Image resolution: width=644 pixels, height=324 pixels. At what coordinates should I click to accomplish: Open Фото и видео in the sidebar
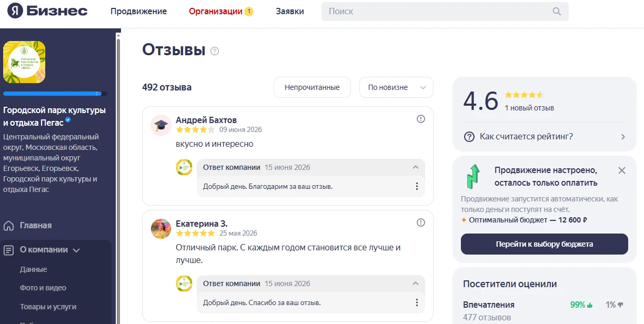[43, 288]
